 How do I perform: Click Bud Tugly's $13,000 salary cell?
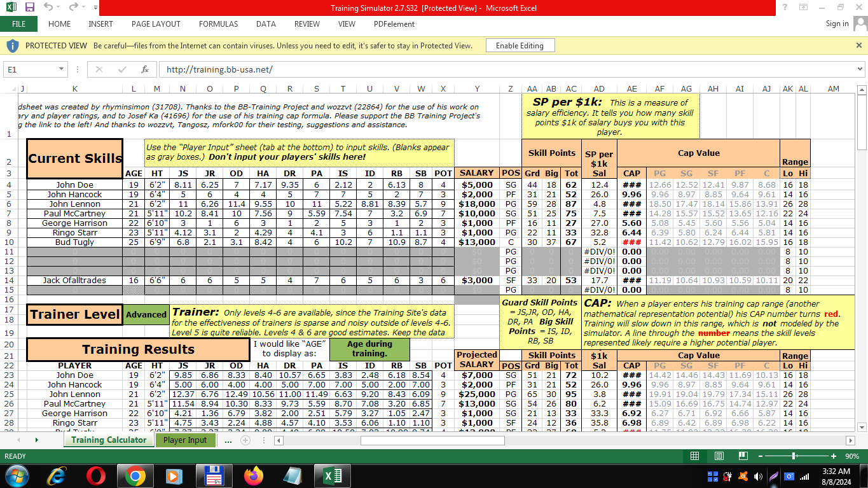coord(477,242)
